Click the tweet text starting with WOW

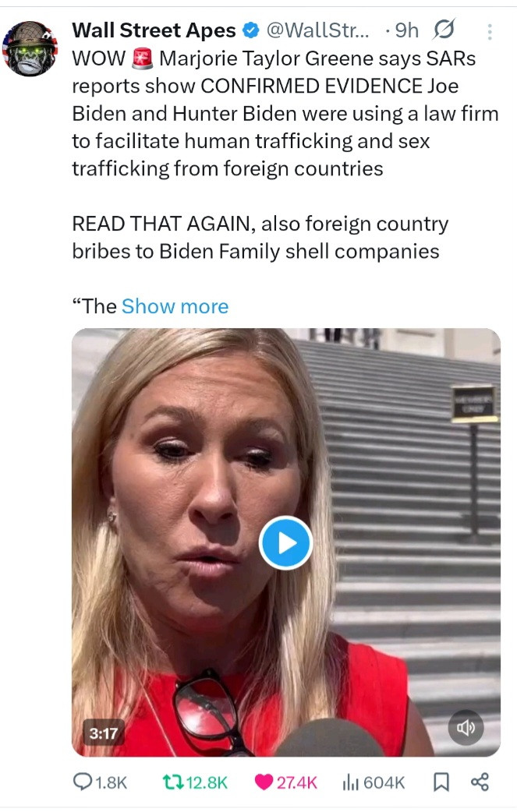coord(285,114)
